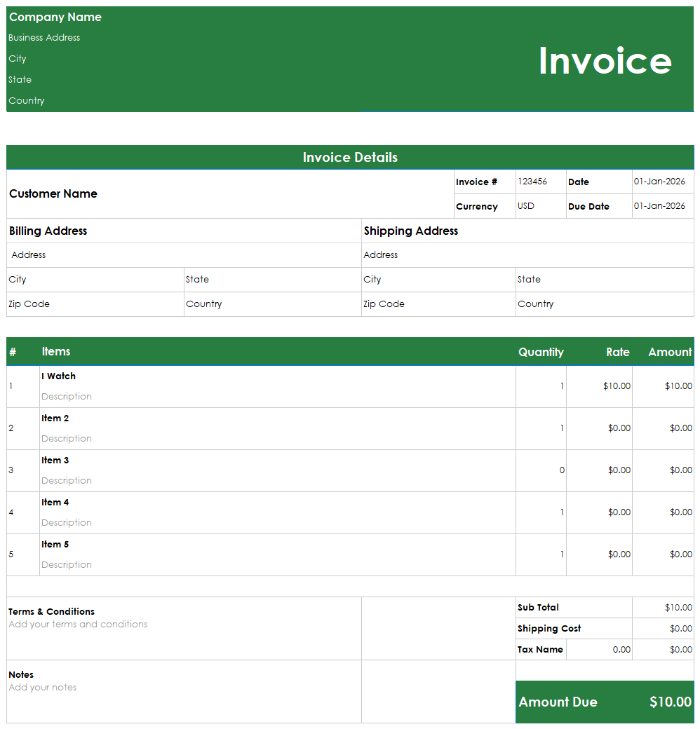700x729 pixels.
Task: Click the Rate cell of Item 4
Action: (599, 512)
